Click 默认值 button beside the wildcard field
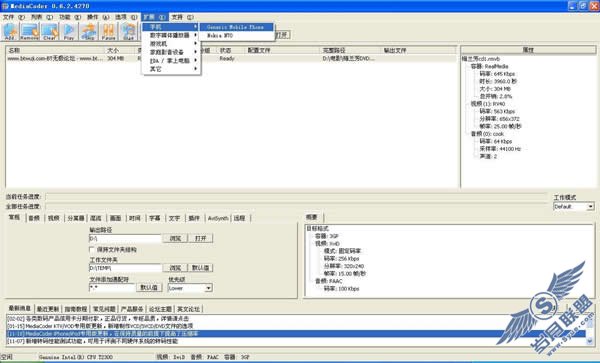600x363 pixels. [149, 288]
